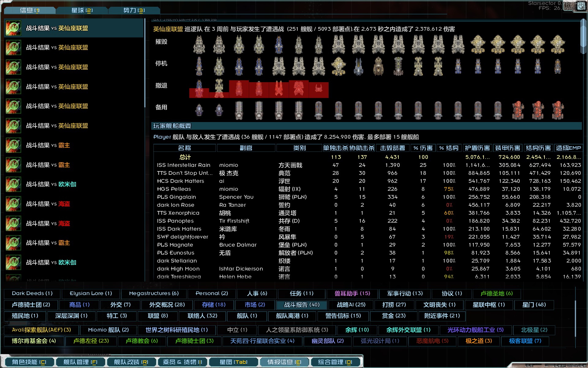Toggle the 战斗报告 (40) tag filter
The width and height of the screenshot is (588, 368).
click(302, 305)
